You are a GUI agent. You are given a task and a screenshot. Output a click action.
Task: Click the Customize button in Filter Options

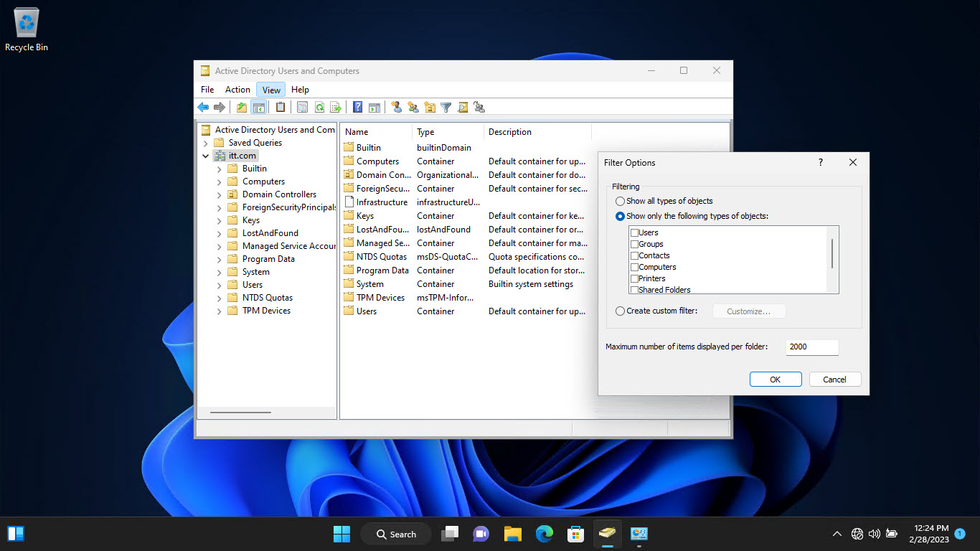coord(749,311)
